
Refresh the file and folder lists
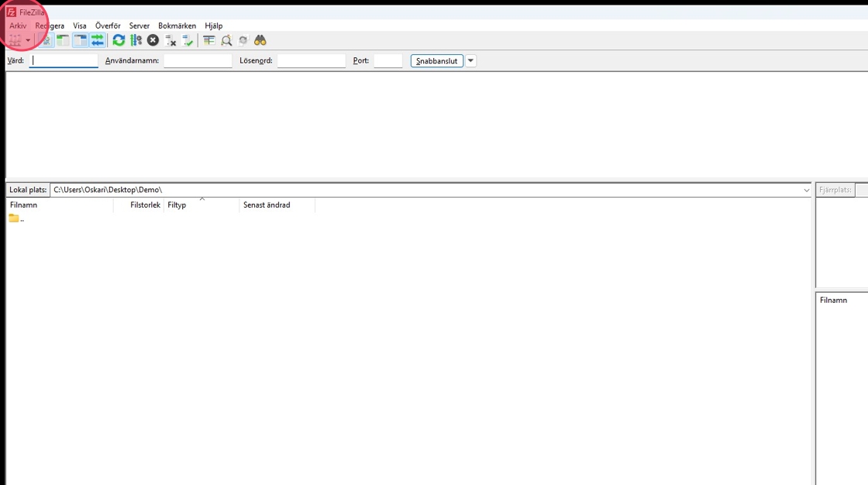click(x=119, y=40)
